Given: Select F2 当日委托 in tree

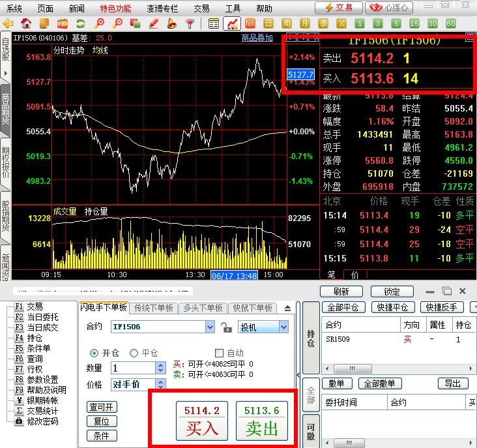Looking at the screenshot, I should (x=36, y=317).
